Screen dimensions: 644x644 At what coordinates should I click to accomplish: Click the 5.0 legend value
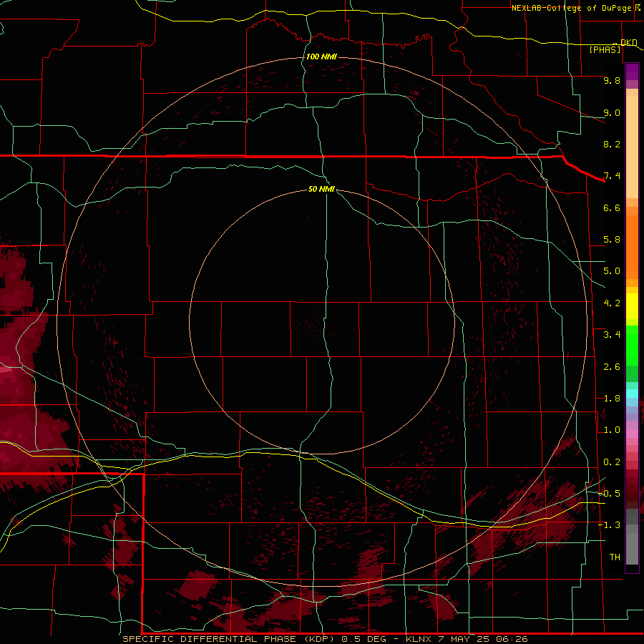pos(612,271)
